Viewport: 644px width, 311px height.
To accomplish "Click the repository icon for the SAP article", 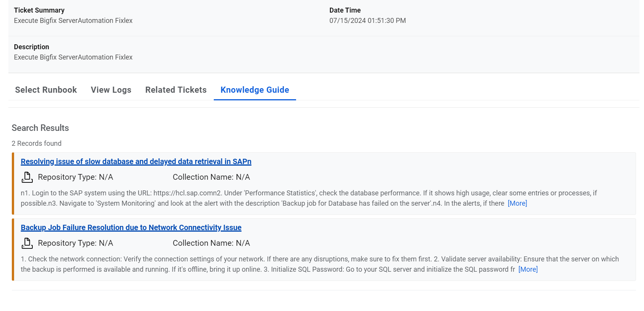I will [27, 177].
